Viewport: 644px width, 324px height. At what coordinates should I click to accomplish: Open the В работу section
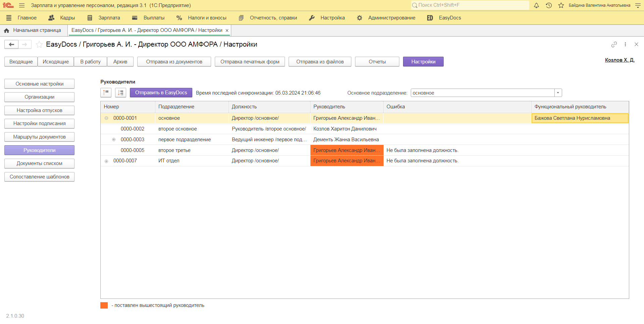coord(90,62)
